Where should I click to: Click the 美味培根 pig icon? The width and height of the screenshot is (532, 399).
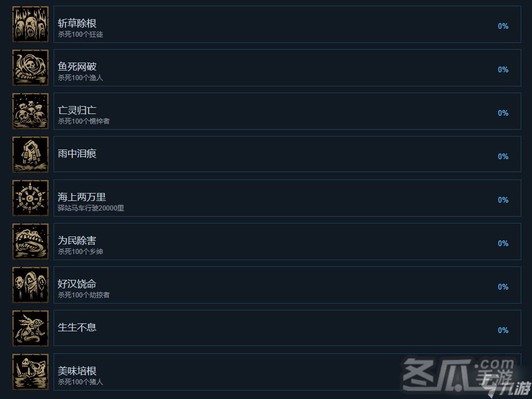pos(30,371)
